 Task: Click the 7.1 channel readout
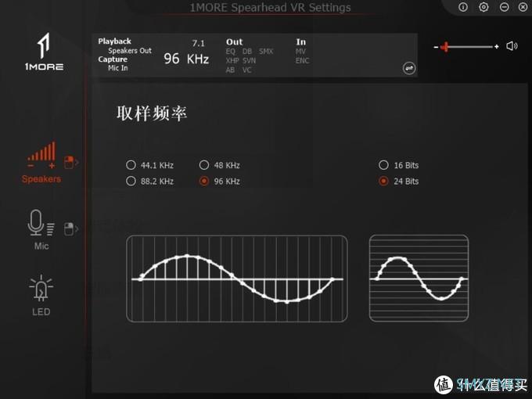(199, 44)
